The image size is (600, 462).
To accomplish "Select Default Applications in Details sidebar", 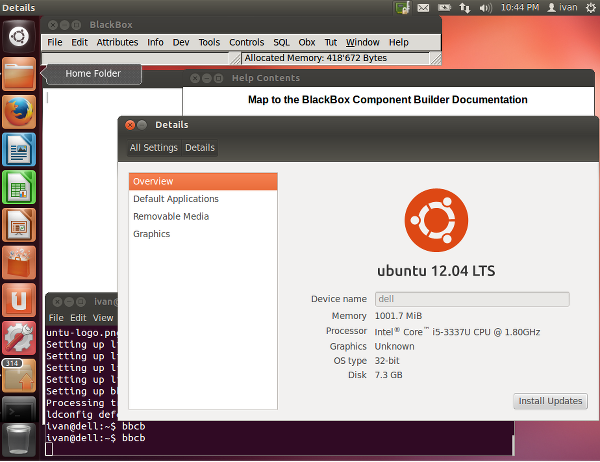I will pyautogui.click(x=176, y=199).
